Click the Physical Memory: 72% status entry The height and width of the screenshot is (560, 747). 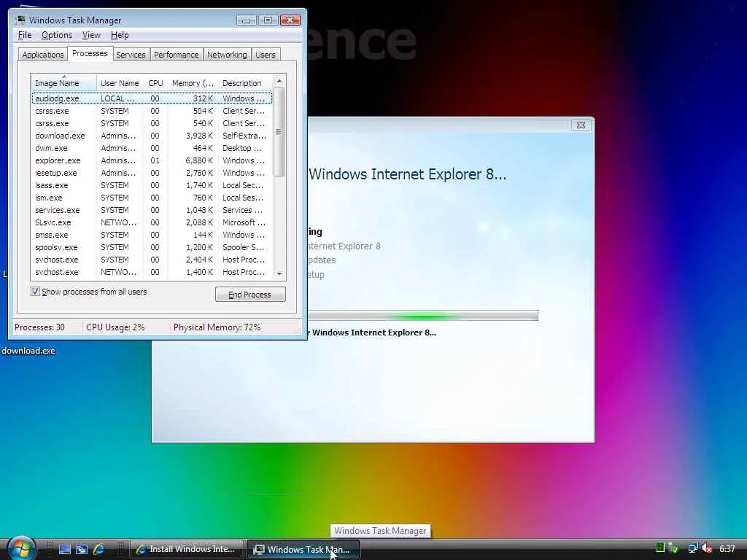tap(217, 327)
